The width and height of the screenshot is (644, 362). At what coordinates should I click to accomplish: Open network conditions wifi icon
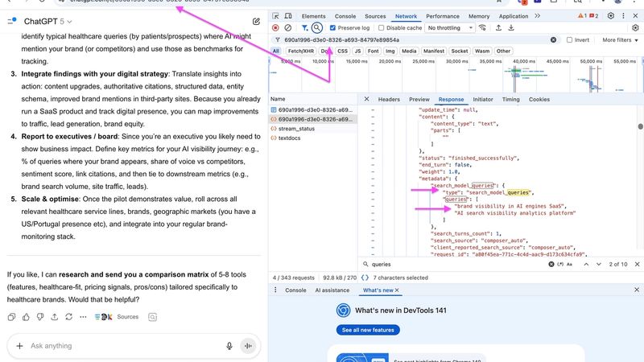click(x=482, y=28)
